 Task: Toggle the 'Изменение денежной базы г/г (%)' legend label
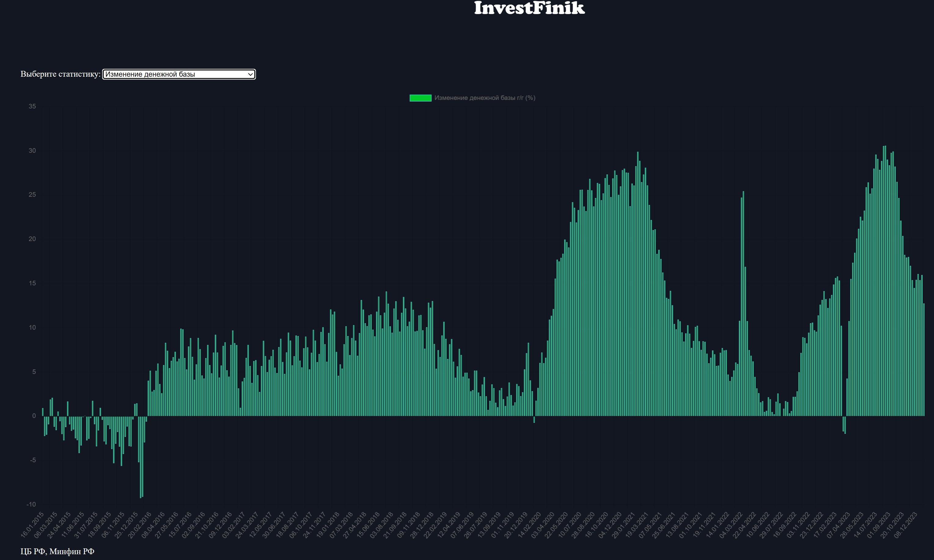pos(485,98)
